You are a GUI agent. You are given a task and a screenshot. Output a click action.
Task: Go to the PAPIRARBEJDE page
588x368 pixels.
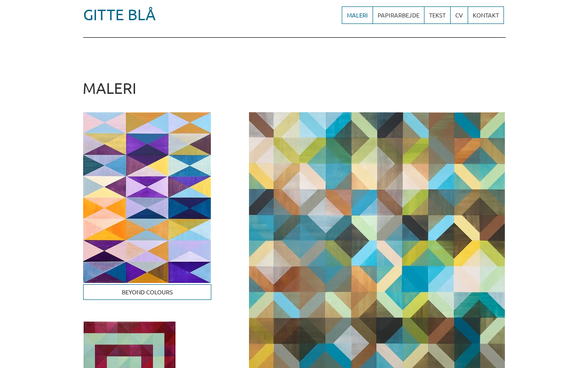coord(398,15)
